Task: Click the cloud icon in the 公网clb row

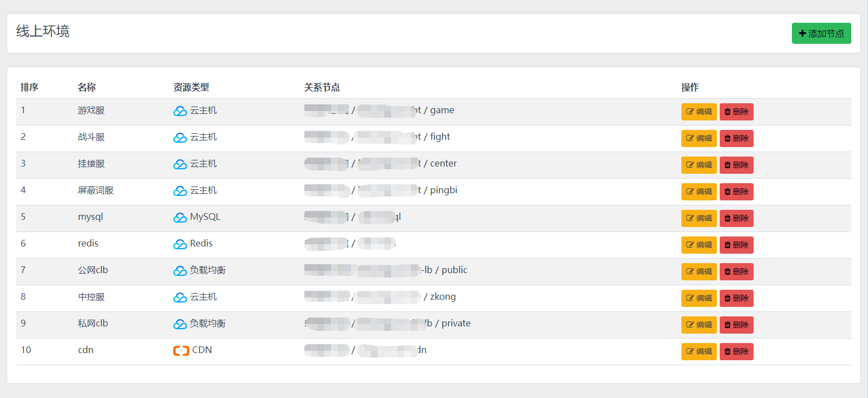Action: tap(180, 271)
